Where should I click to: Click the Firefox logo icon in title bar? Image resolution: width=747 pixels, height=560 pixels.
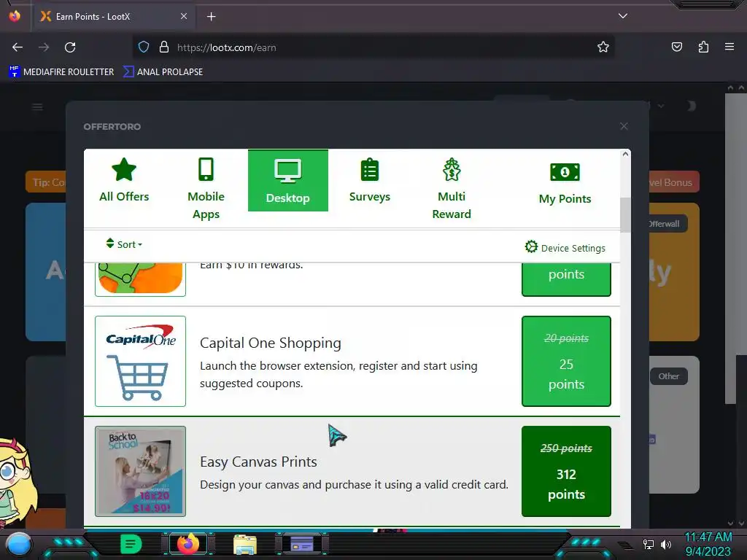tap(15, 16)
